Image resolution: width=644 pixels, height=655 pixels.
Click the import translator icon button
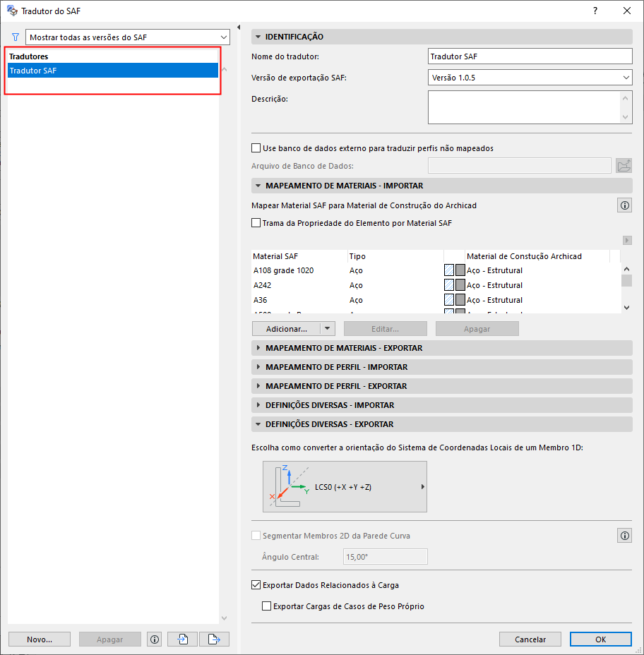(x=183, y=639)
